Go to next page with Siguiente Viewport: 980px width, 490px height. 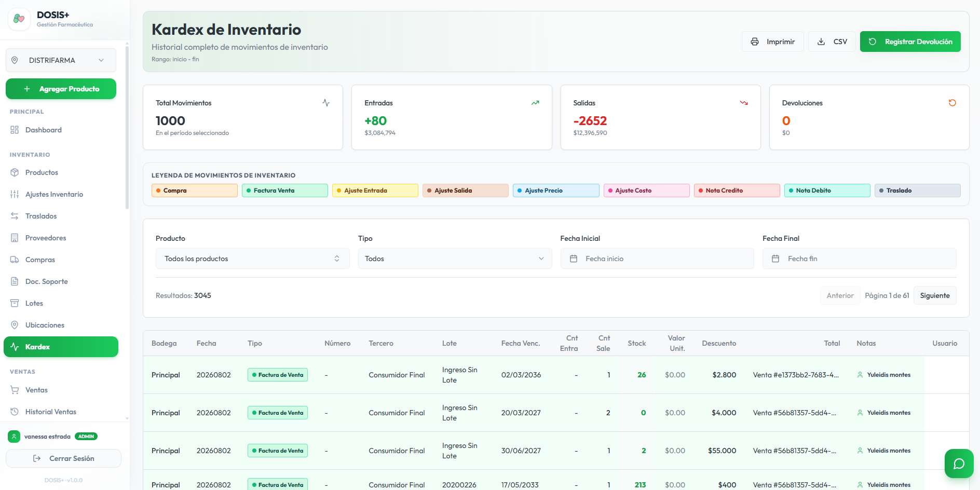[x=934, y=295]
